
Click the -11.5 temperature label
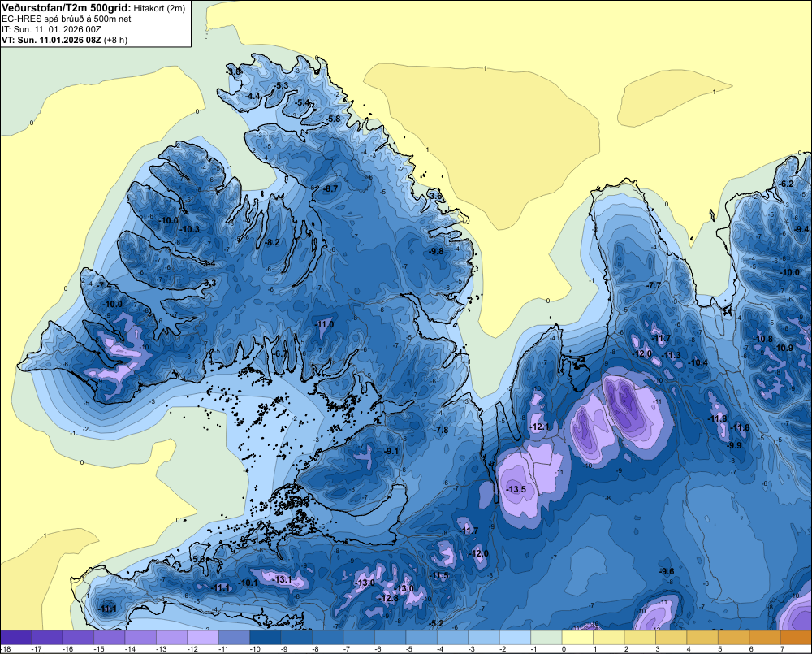pos(438,575)
